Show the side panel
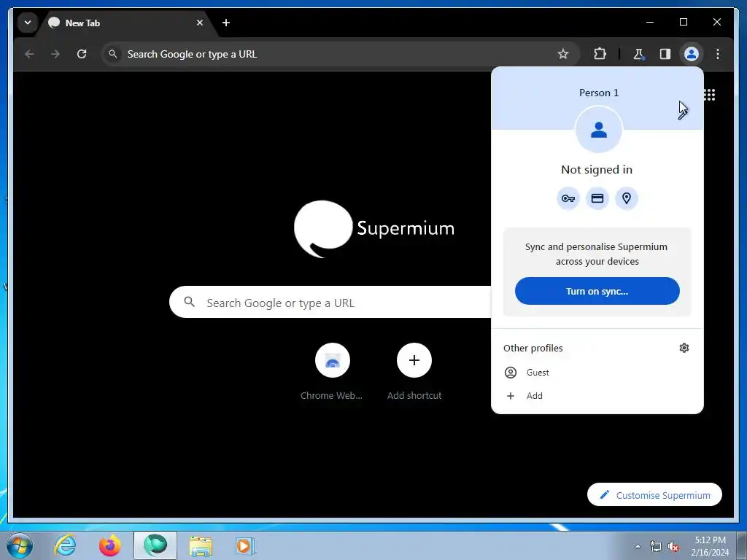 coord(665,54)
